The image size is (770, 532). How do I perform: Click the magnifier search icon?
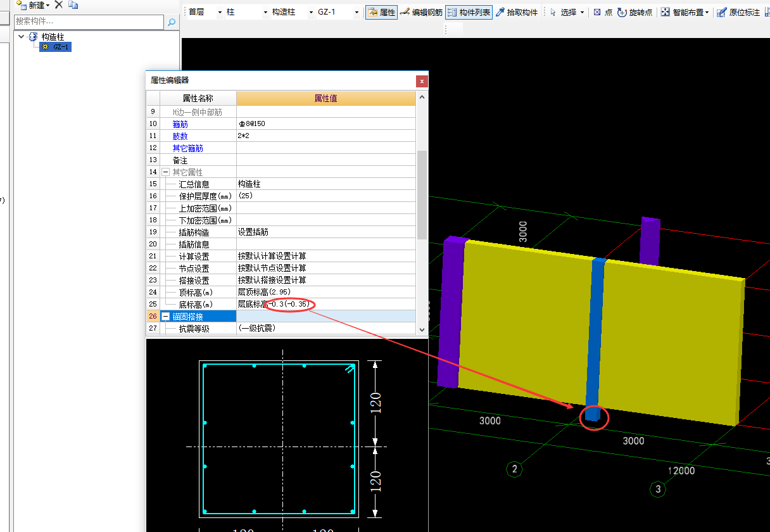coord(172,22)
